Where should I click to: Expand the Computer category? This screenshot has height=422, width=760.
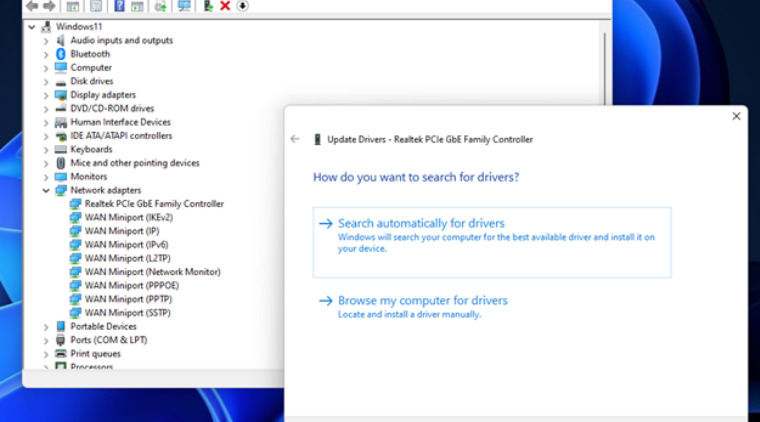[46, 68]
